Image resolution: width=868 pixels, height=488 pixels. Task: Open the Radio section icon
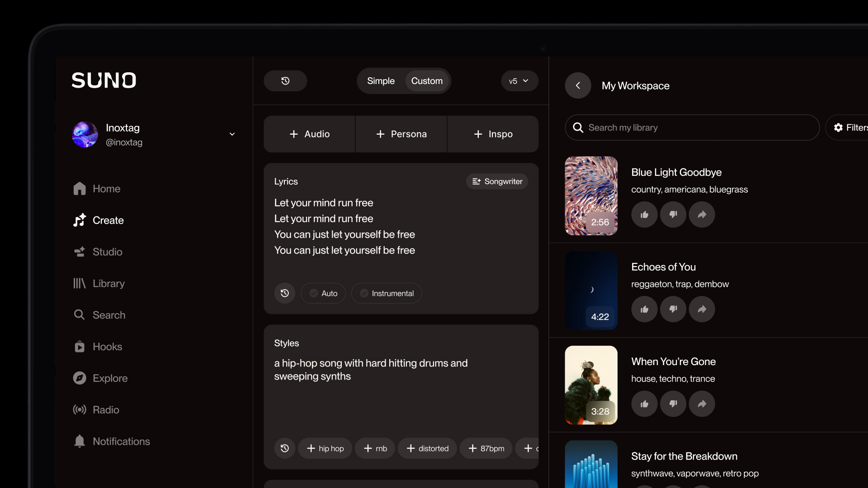coord(80,410)
